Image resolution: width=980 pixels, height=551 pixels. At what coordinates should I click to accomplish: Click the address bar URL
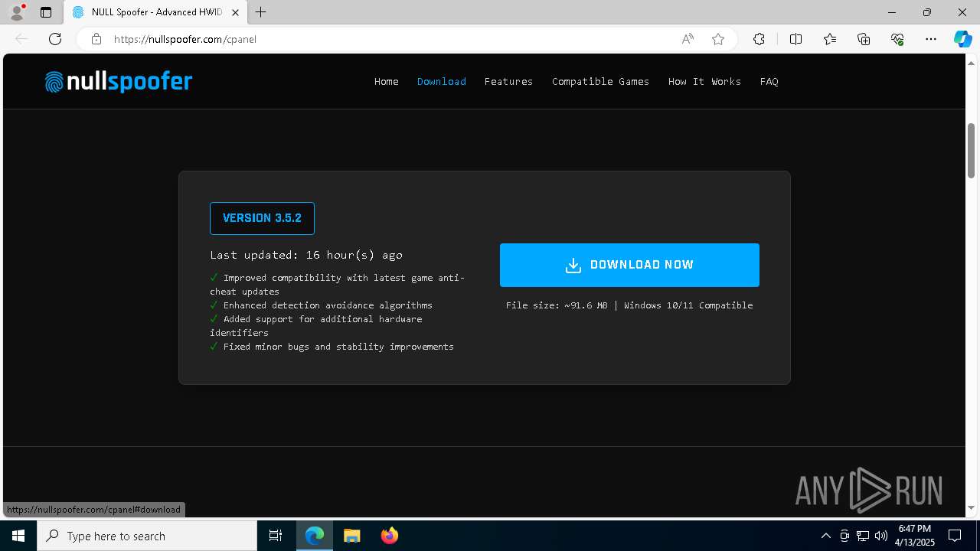pyautogui.click(x=185, y=39)
